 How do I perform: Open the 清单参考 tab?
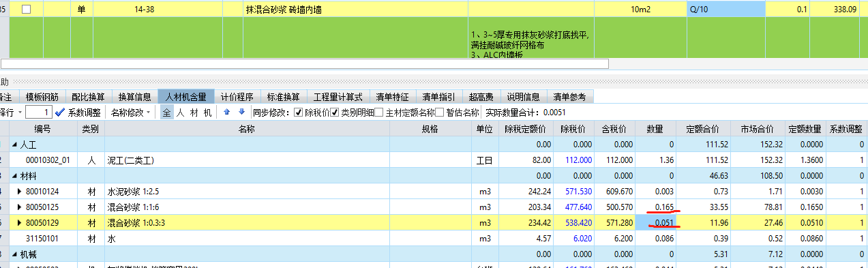click(x=569, y=96)
